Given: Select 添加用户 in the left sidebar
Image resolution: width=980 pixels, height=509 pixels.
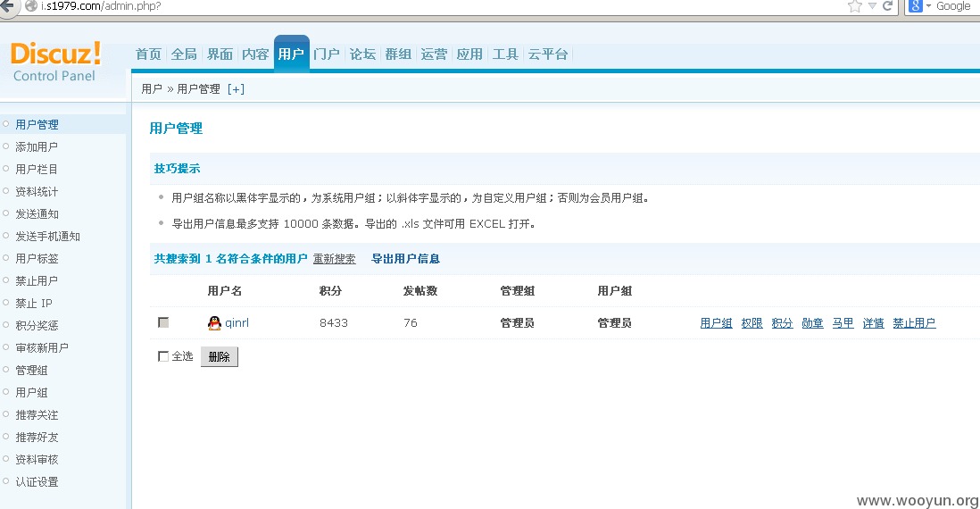Looking at the screenshot, I should coord(37,147).
